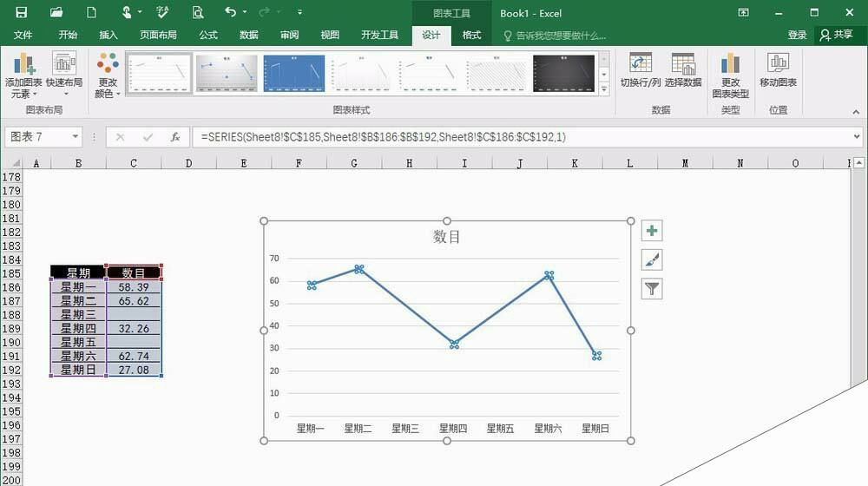Open the 文件 tab
Screen dimensions: 868x486
[x=23, y=35]
